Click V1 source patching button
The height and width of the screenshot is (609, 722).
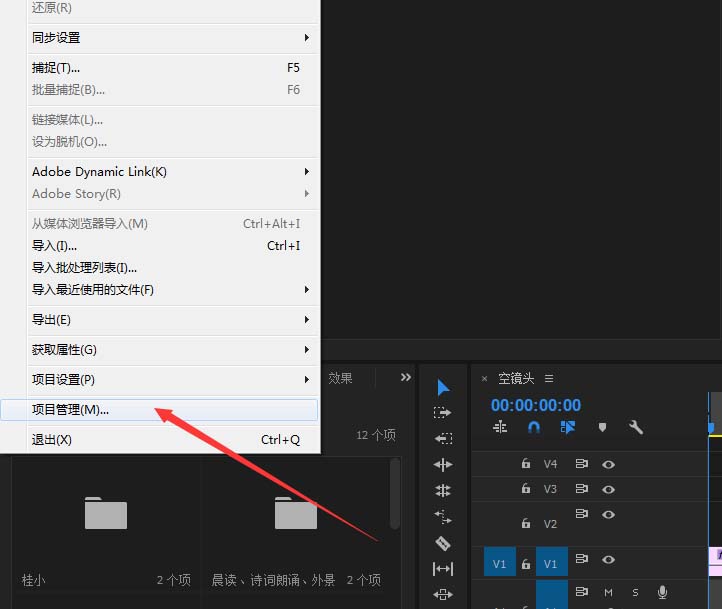pyautogui.click(x=500, y=562)
